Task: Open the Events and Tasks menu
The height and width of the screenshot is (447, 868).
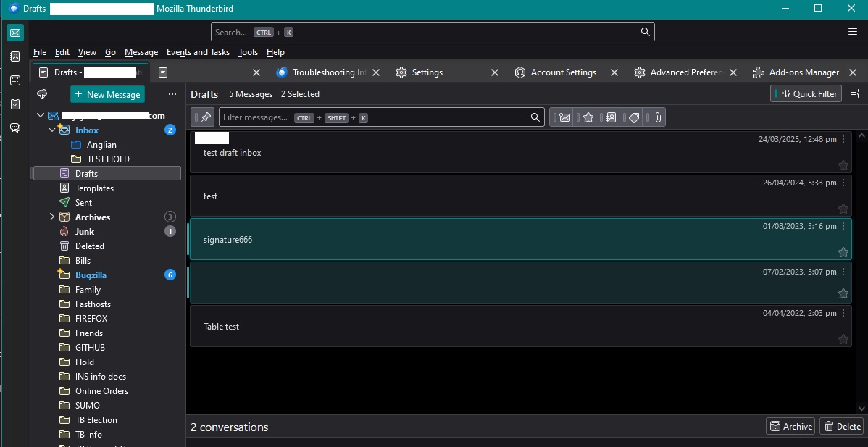Action: point(198,52)
